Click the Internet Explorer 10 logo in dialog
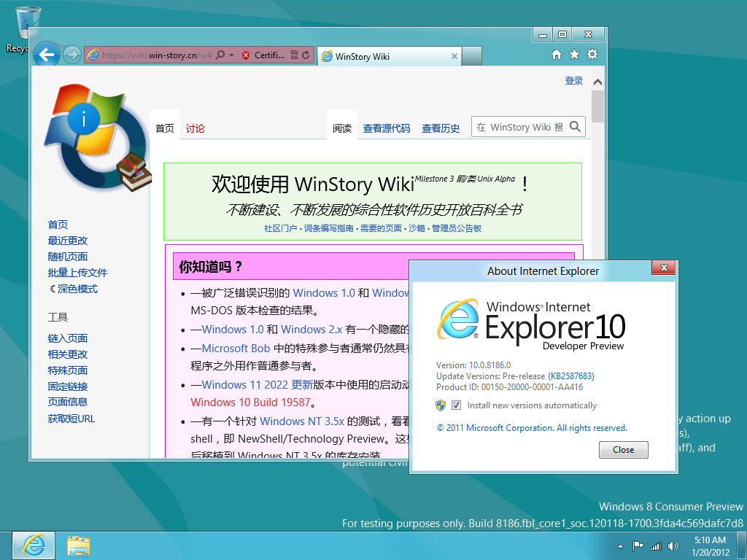747x560 pixels. [531, 324]
